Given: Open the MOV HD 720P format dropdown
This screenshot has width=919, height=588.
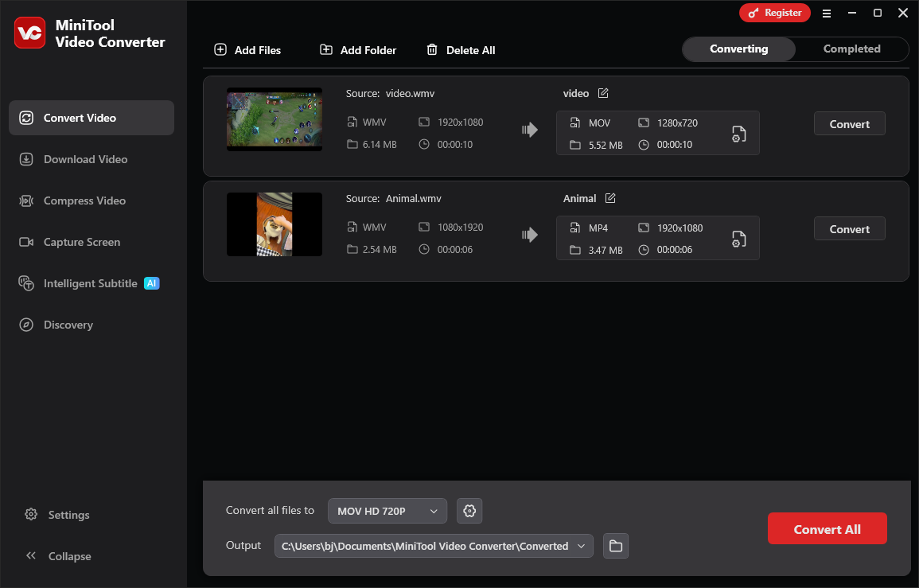Looking at the screenshot, I should click(x=387, y=511).
